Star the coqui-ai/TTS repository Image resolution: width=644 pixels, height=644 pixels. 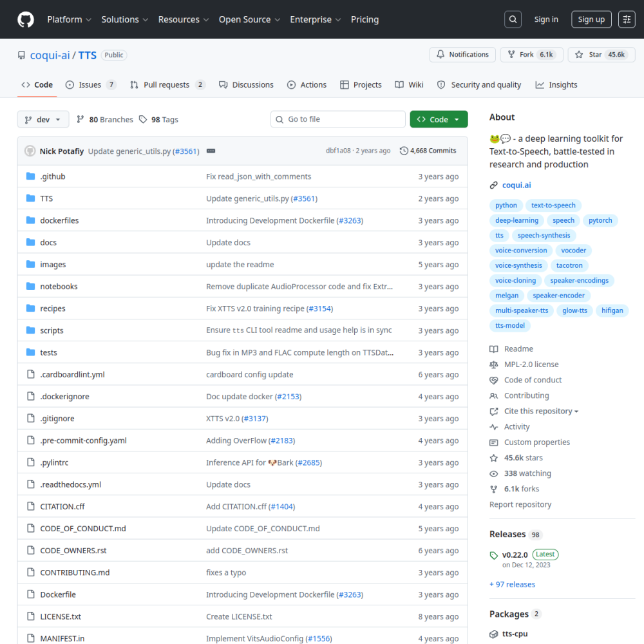click(601, 55)
